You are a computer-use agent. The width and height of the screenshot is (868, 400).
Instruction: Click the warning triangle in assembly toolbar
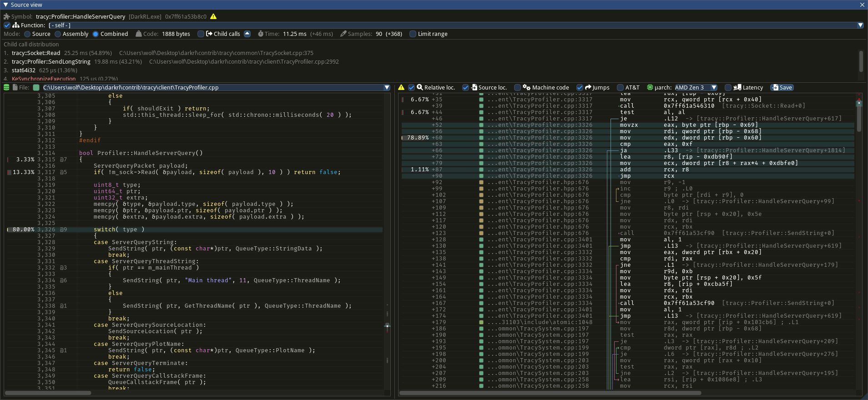(401, 87)
